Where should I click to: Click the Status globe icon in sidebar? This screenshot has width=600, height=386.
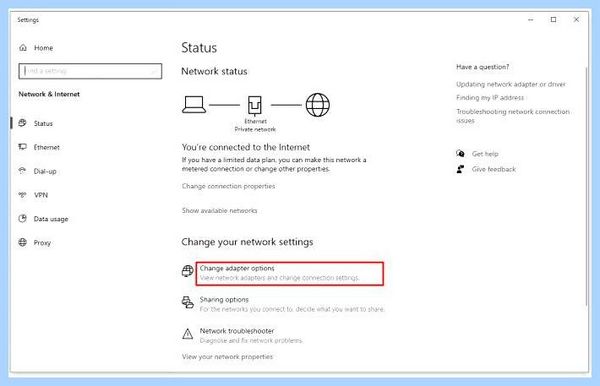(x=23, y=123)
